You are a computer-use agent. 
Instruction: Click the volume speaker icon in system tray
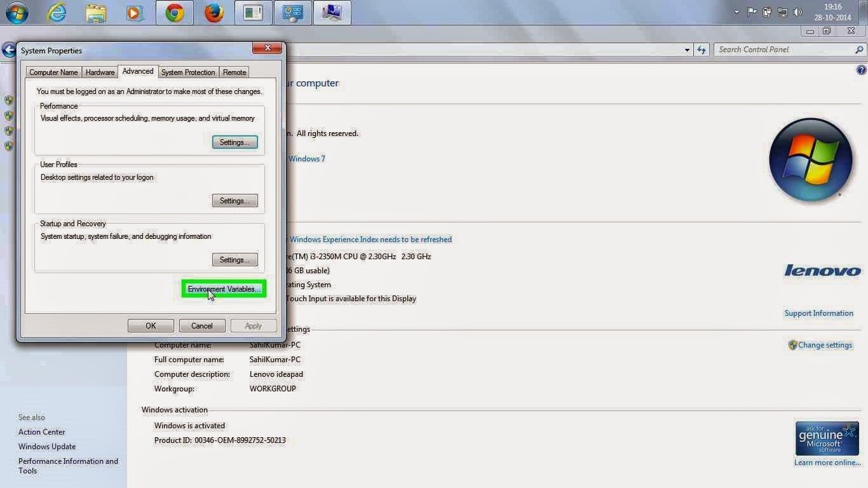797,11
